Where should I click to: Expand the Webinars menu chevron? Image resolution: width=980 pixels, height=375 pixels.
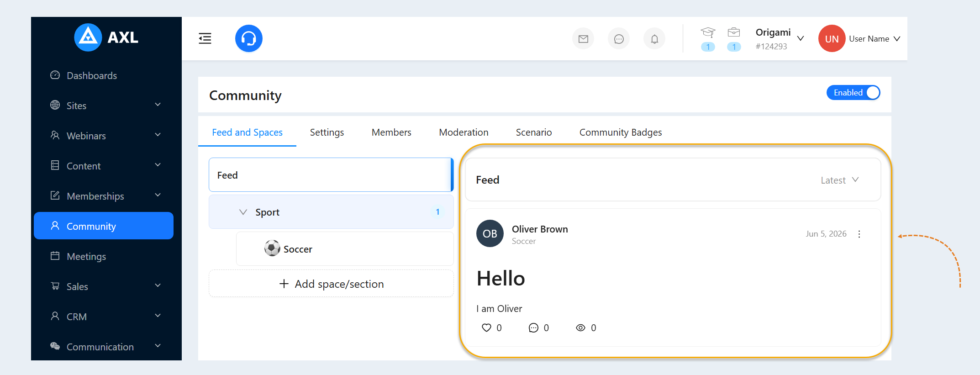[158, 135]
